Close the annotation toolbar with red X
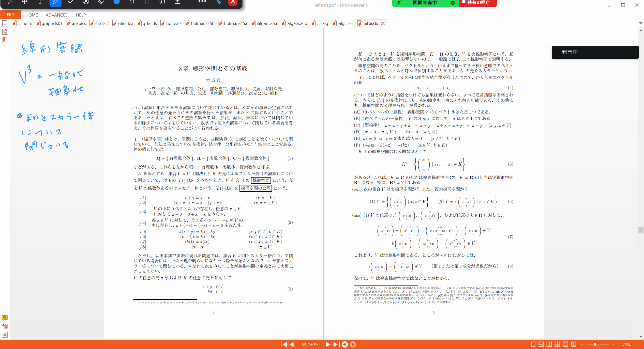Screen dimensions: 644x349 tap(233, 2)
